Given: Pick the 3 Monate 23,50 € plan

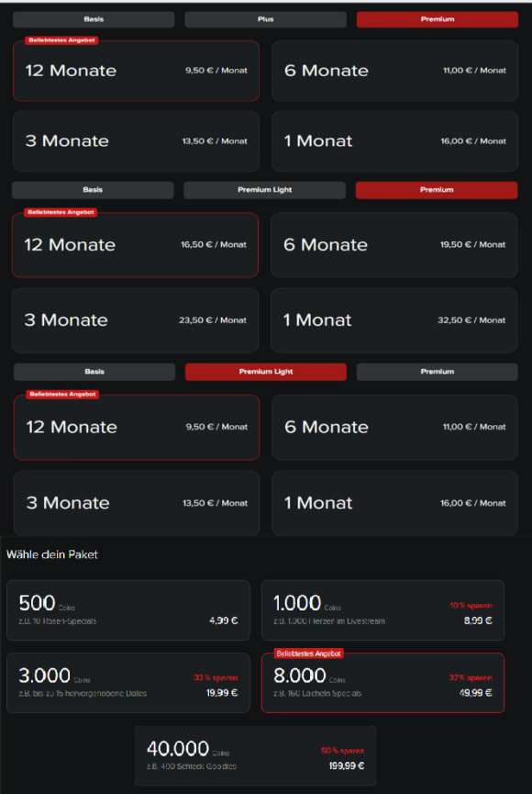Looking at the screenshot, I should point(135,320).
